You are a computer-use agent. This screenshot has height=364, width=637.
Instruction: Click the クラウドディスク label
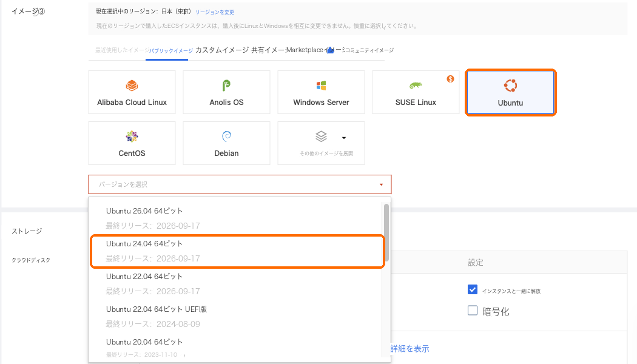click(31, 260)
